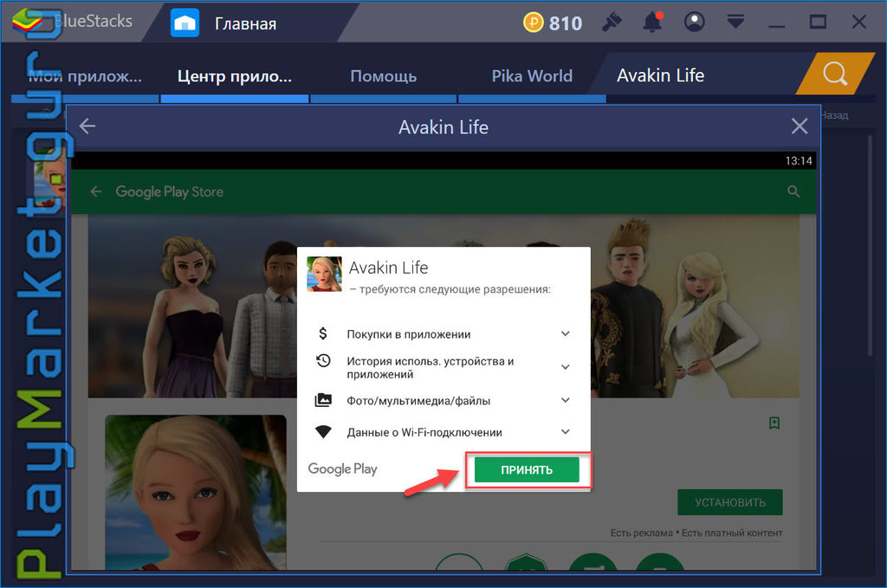Click the Google Play logo in dialog

click(x=342, y=468)
